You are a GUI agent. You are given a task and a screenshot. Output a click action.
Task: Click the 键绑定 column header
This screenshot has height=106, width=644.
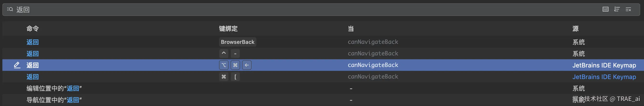coord(228,29)
